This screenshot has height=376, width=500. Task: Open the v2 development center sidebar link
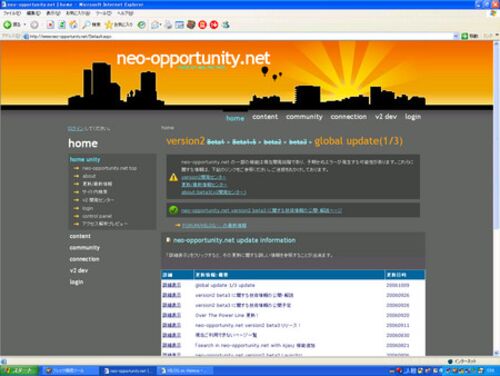coord(98,200)
